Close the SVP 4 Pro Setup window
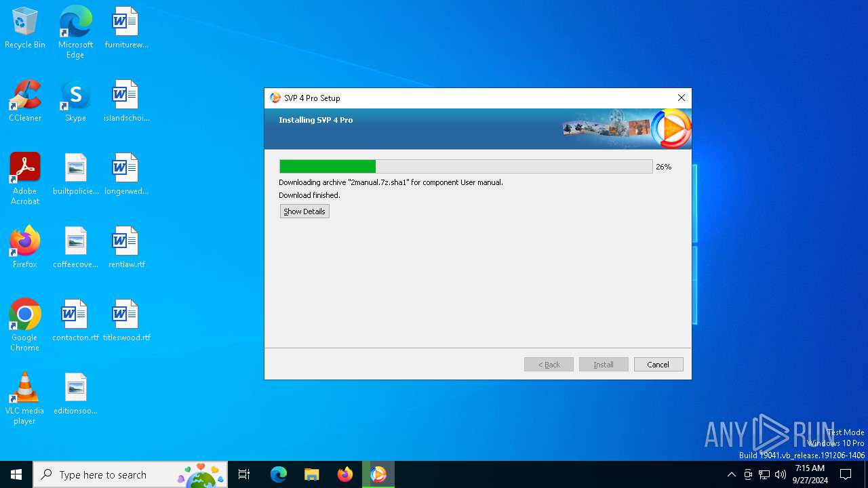The height and width of the screenshot is (488, 868). point(682,98)
